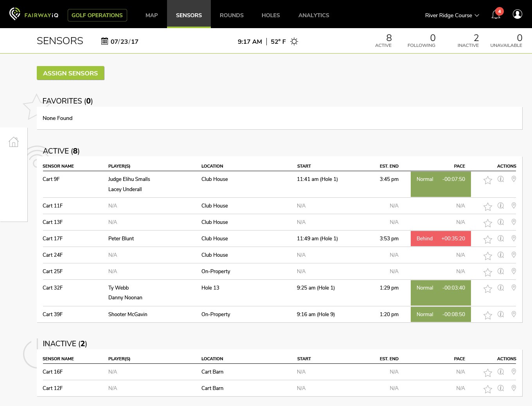Image resolution: width=532 pixels, height=406 pixels.
Task: Open the calendar date picker icon
Action: [x=104, y=41]
